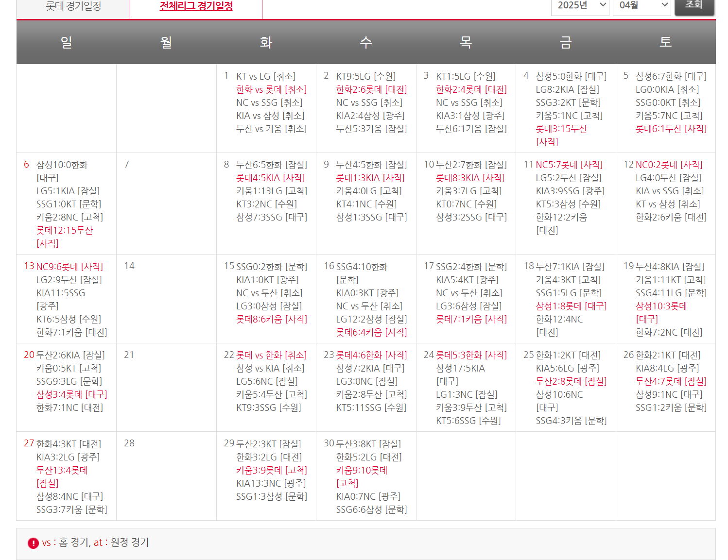The height and width of the screenshot is (560, 728).
Task: Click 삼성17:5KIA [대구] on April 24
Action: 461,374
